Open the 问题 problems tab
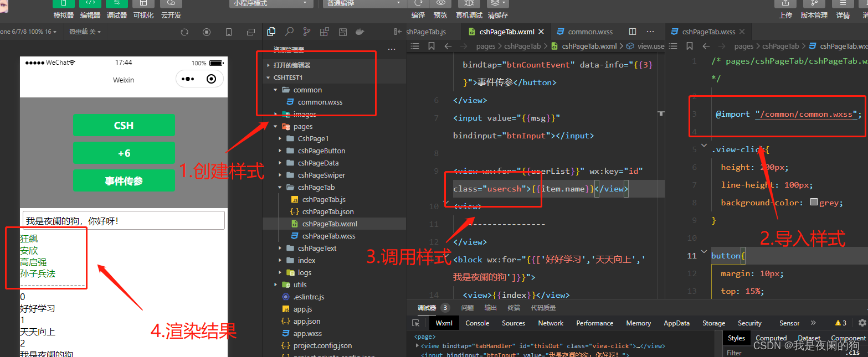Viewport: 868px width, 357px height. [x=467, y=308]
